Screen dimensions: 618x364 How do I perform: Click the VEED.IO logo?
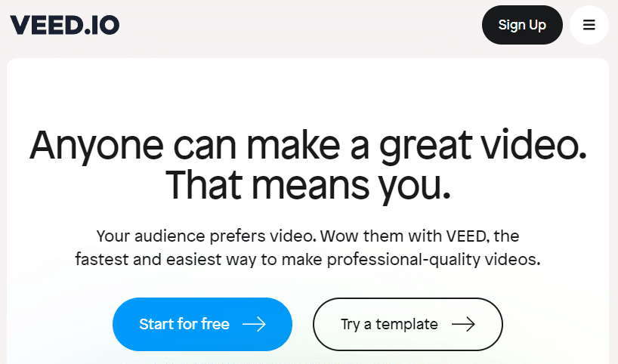[64, 25]
